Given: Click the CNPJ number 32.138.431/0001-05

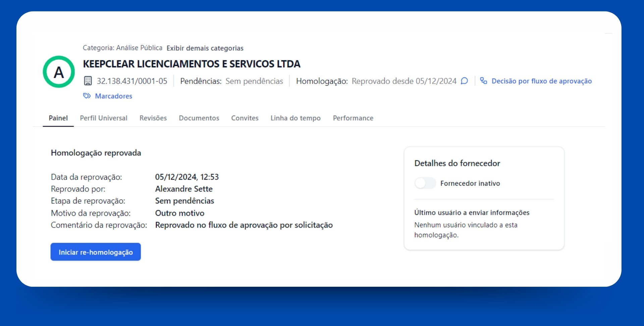Looking at the screenshot, I should [x=132, y=81].
